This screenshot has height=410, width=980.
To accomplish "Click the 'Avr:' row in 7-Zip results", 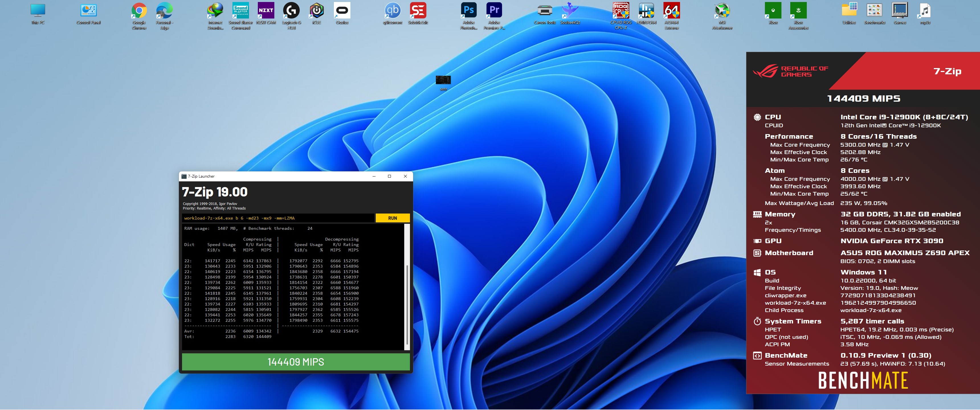I will click(x=271, y=331).
